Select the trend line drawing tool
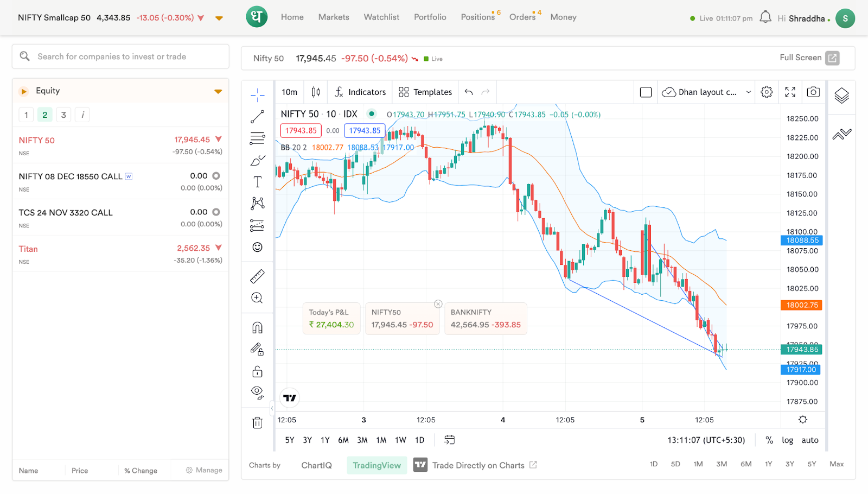 point(257,116)
